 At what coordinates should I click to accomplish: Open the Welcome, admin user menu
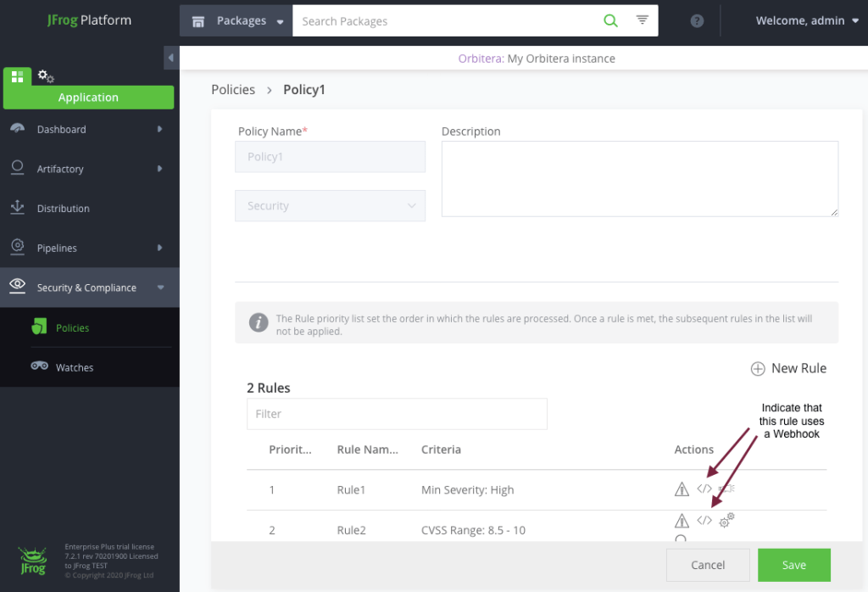click(807, 21)
